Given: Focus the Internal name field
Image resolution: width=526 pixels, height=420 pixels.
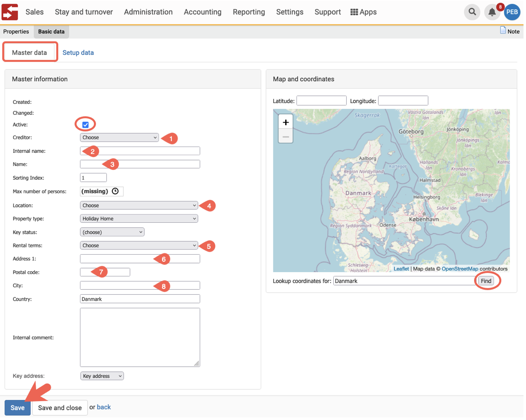Looking at the screenshot, I should pyautogui.click(x=141, y=152).
